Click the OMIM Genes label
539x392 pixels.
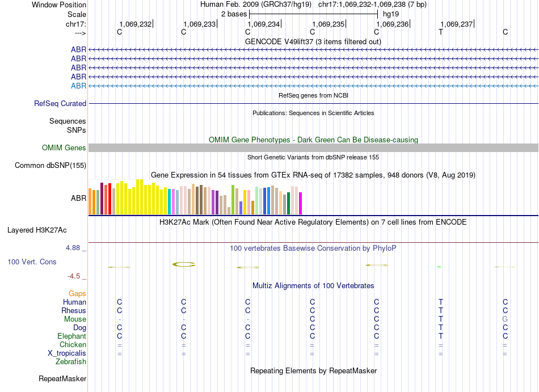(x=64, y=147)
